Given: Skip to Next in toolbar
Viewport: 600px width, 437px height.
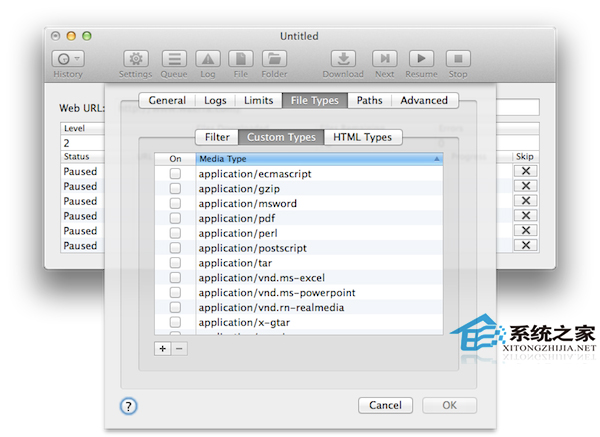Looking at the screenshot, I should (x=385, y=59).
